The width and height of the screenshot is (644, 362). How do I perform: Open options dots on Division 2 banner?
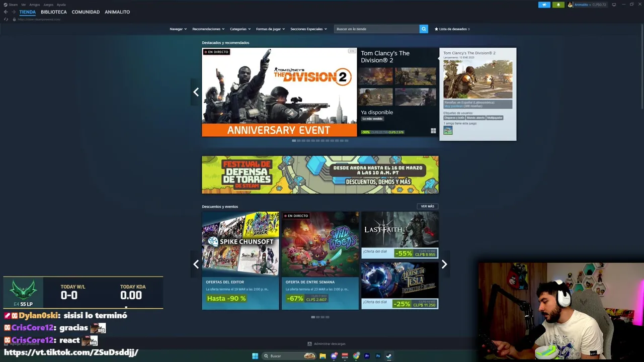pos(352,51)
